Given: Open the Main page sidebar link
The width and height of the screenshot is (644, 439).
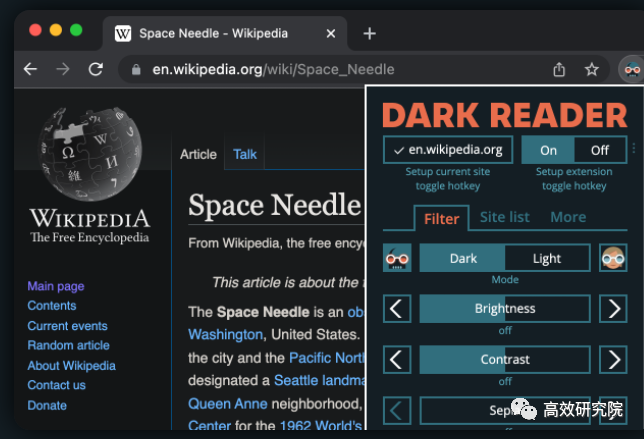Looking at the screenshot, I should click(x=56, y=286).
